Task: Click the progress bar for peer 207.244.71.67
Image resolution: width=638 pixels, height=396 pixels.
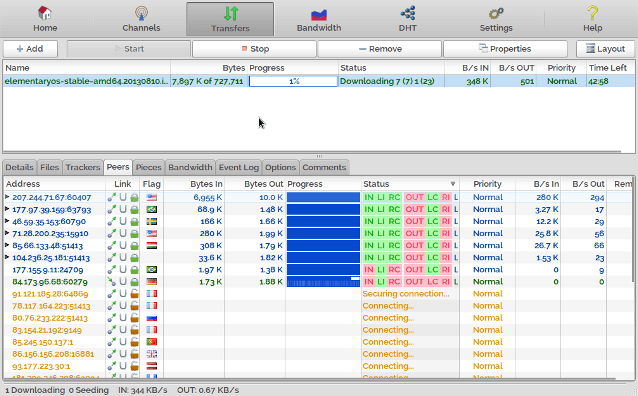Action: (x=323, y=197)
